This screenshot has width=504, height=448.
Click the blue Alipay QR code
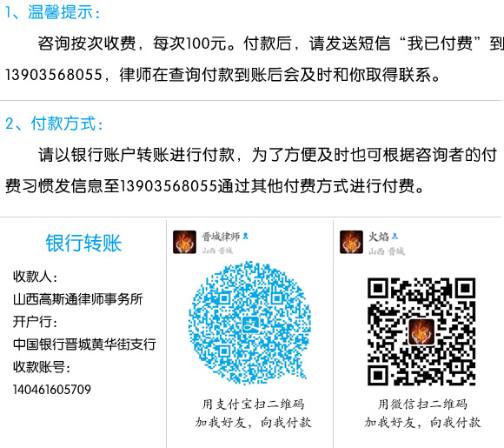249,323
